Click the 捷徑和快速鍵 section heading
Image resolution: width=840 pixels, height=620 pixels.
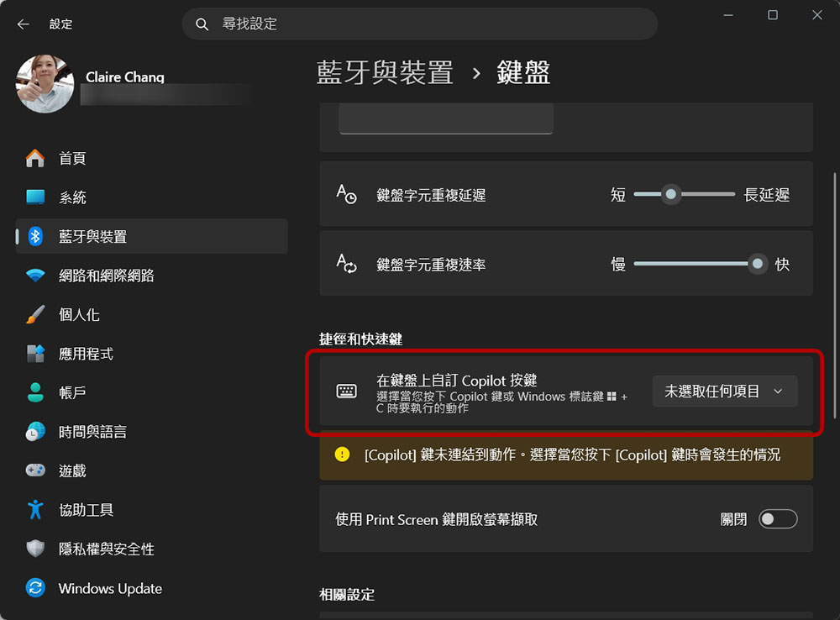click(x=360, y=339)
